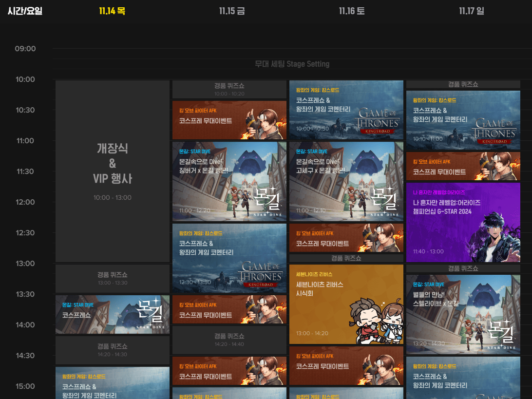532x399 pixels.
Task: Open the 경품 퀴즈쇼 10:00-10:20 slot
Action: coord(229,89)
